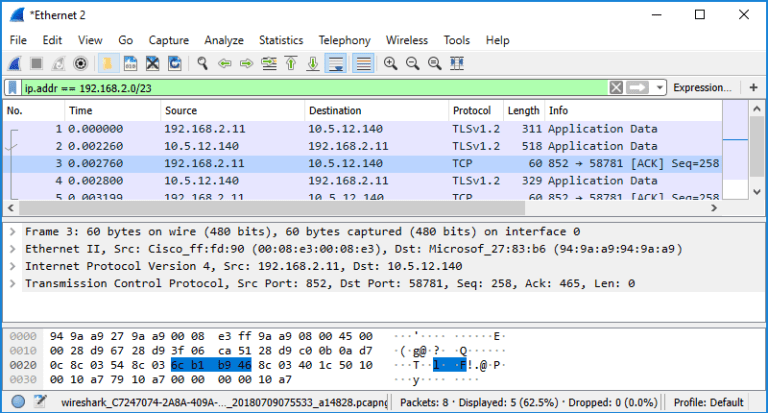Expand the Frame 3 details
This screenshot has width=768, height=413.
point(13,232)
